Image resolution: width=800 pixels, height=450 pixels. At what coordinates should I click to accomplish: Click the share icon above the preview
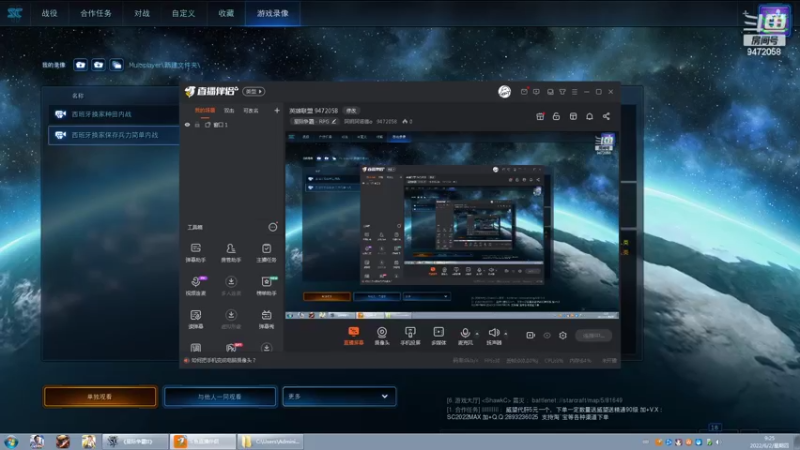606,116
